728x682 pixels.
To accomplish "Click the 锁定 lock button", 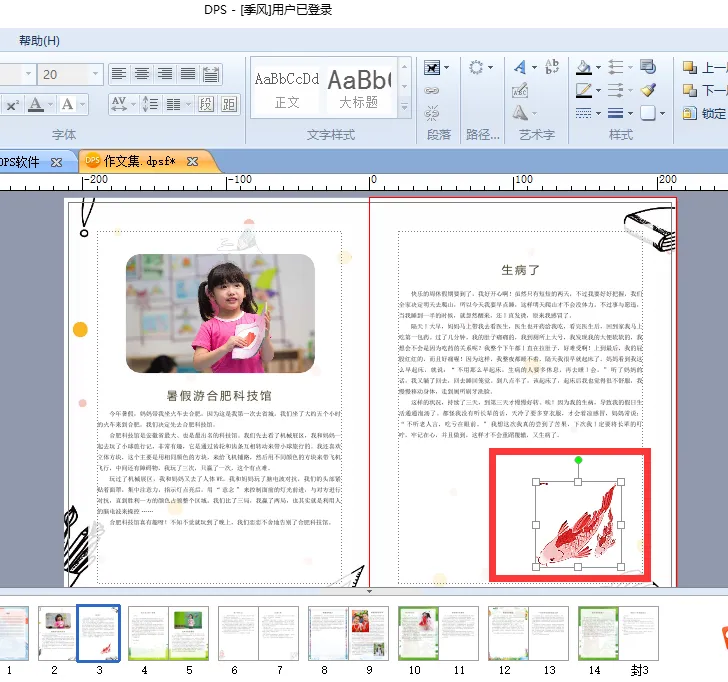I will 704,114.
